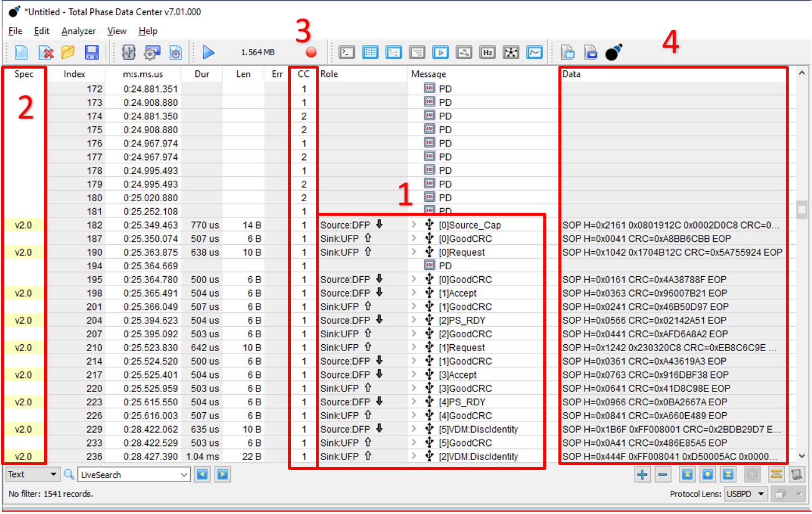
Task: Toggle the Hz bandwidth view icon
Action: coord(487,52)
